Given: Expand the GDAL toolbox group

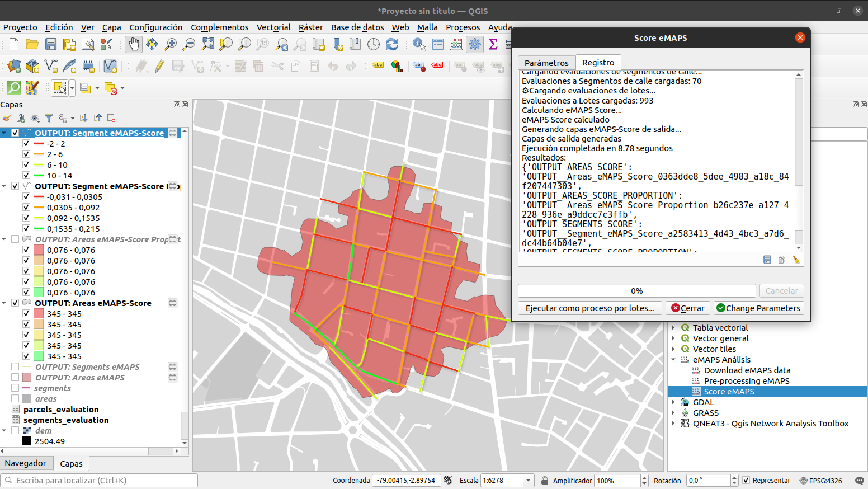Looking at the screenshot, I should [673, 402].
